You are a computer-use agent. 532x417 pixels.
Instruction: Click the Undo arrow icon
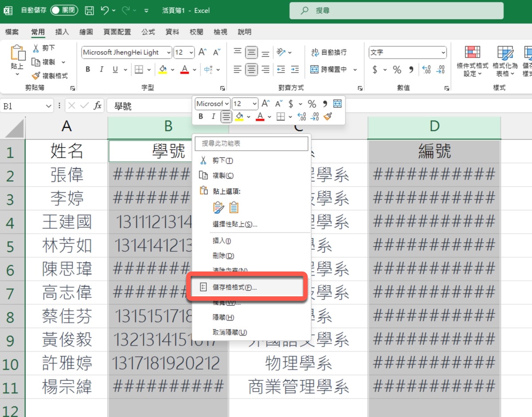tap(105, 10)
